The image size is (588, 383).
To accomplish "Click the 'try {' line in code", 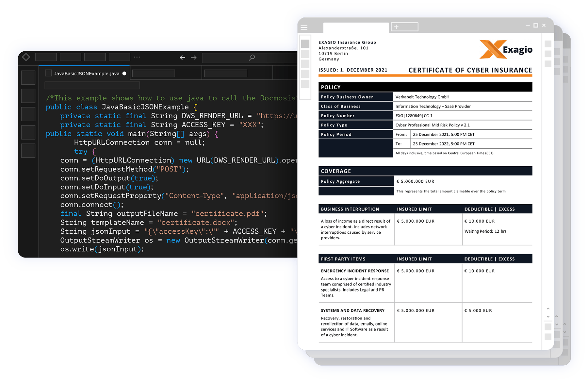I will click(x=85, y=151).
